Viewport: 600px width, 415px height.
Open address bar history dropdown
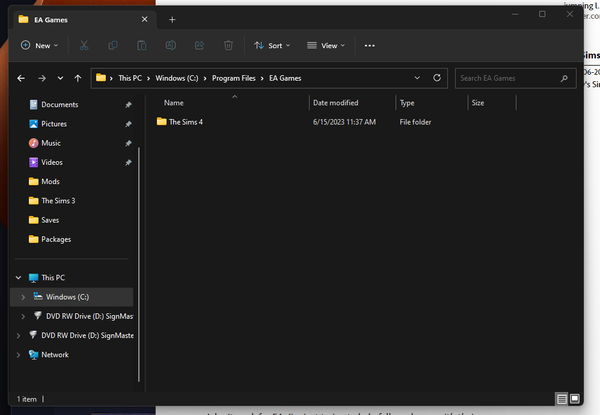pos(417,78)
